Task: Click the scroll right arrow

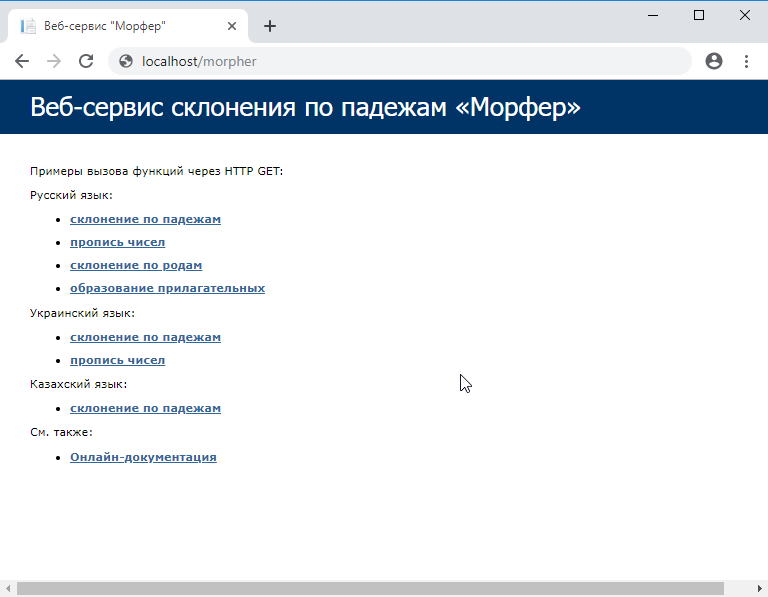Action: coord(760,589)
